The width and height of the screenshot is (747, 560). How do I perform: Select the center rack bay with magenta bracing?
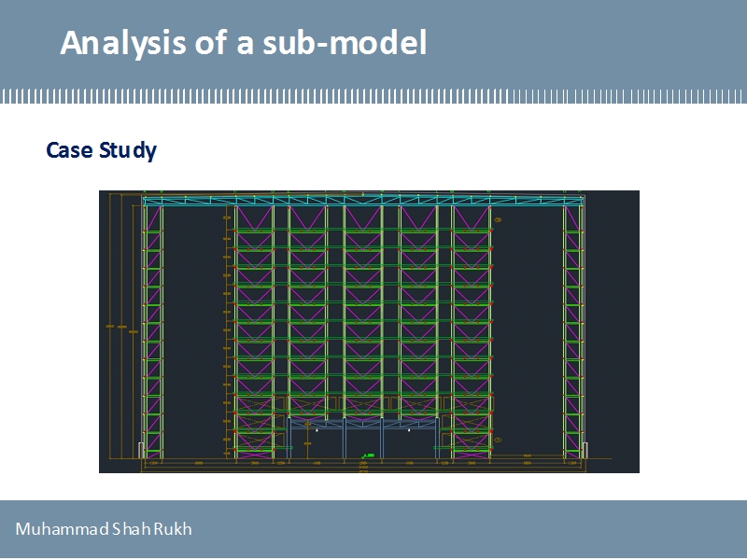point(362,308)
